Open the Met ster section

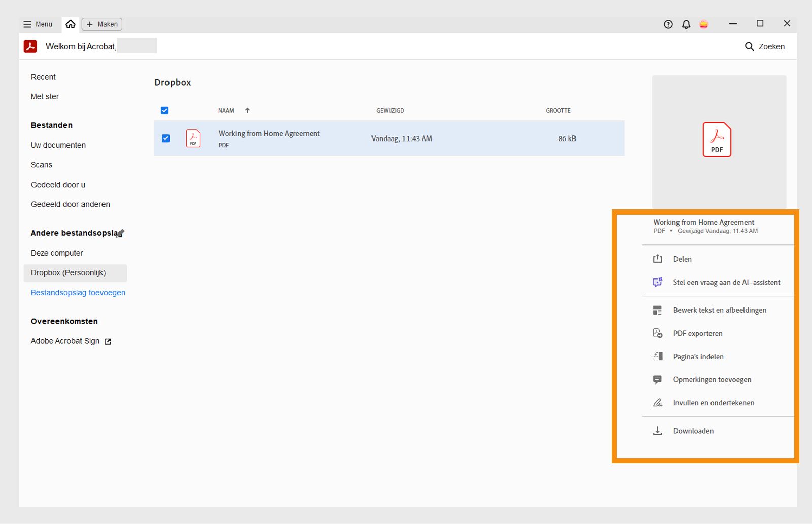(45, 96)
